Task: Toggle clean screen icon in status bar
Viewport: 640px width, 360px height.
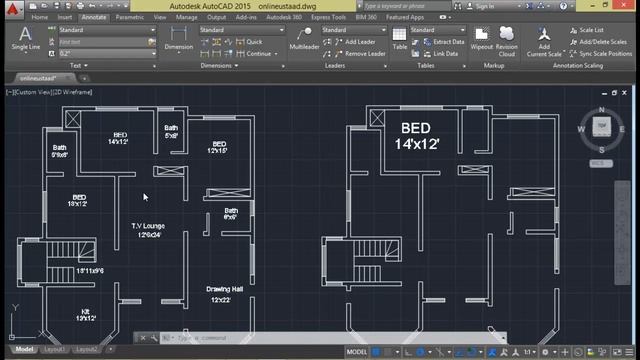Action: click(617, 352)
